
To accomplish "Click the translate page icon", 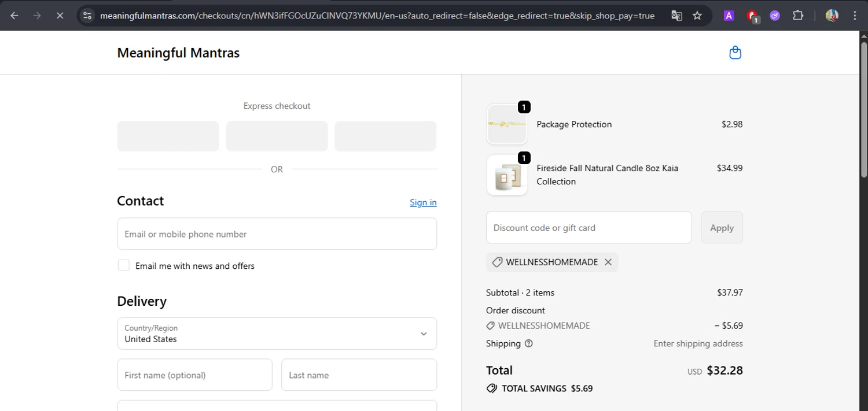I will point(676,16).
